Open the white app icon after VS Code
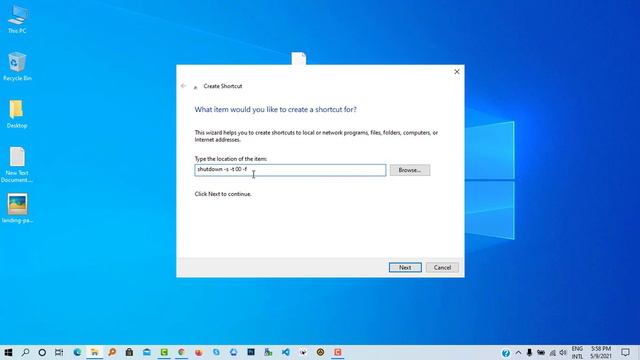This screenshot has width=640, height=360. pyautogui.click(x=303, y=352)
